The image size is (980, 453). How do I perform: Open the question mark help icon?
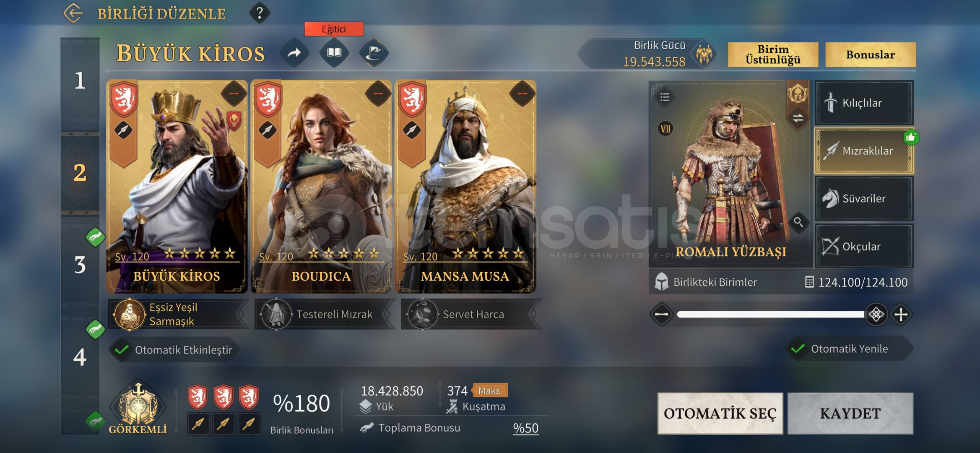(x=260, y=13)
